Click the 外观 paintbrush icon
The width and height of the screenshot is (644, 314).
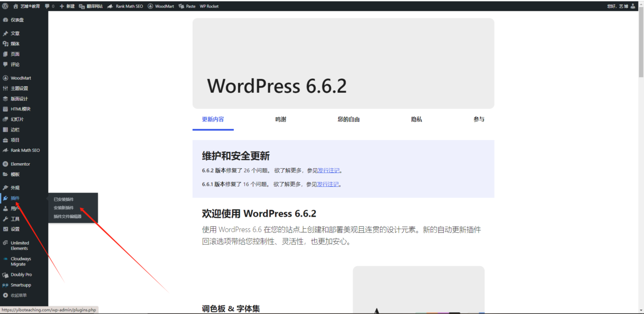[x=5, y=188]
